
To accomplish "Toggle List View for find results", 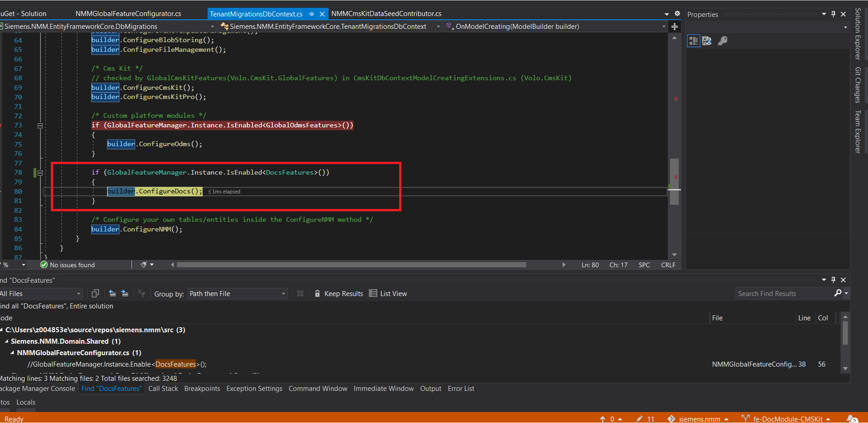I will (x=388, y=294).
